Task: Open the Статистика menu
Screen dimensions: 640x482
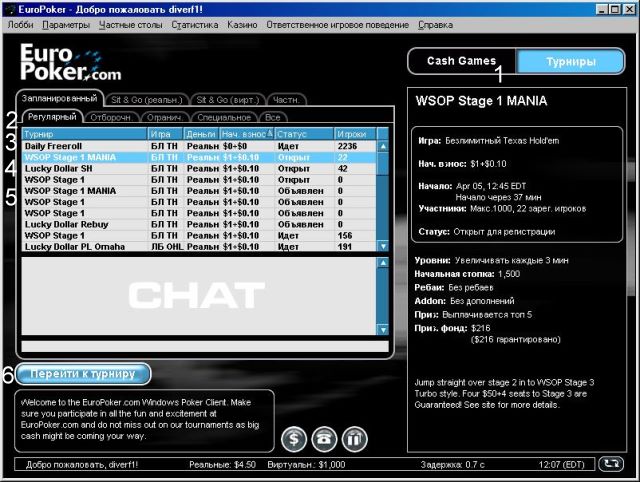Action: [195, 25]
